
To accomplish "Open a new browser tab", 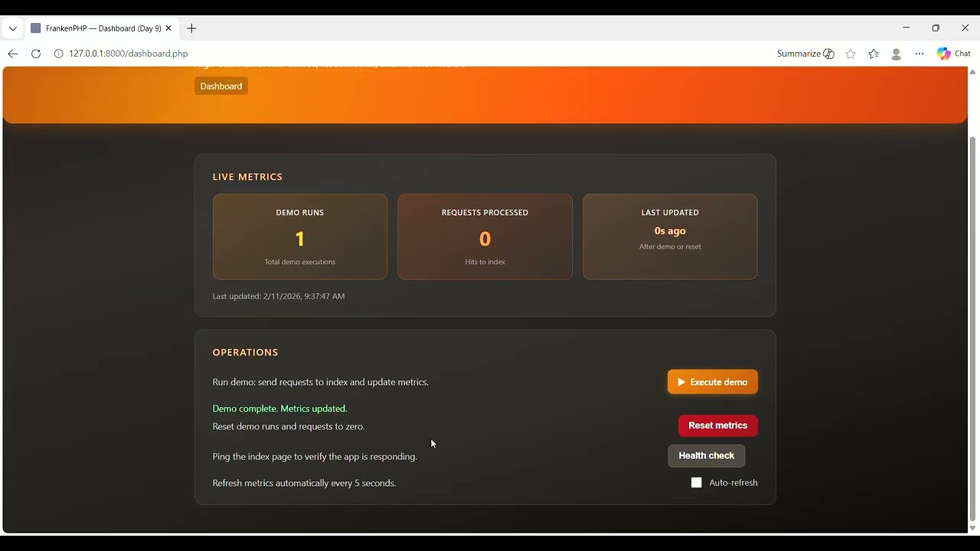I will coord(191,28).
